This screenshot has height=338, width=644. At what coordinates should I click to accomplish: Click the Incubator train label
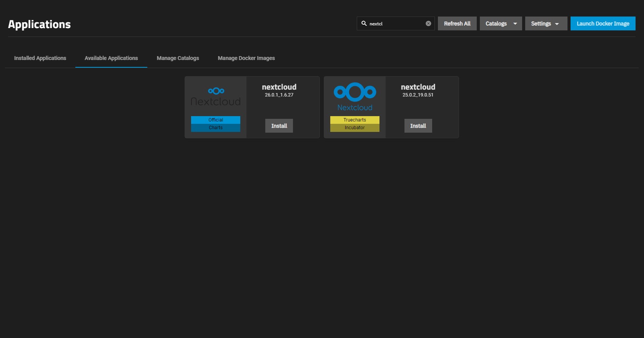click(x=355, y=128)
